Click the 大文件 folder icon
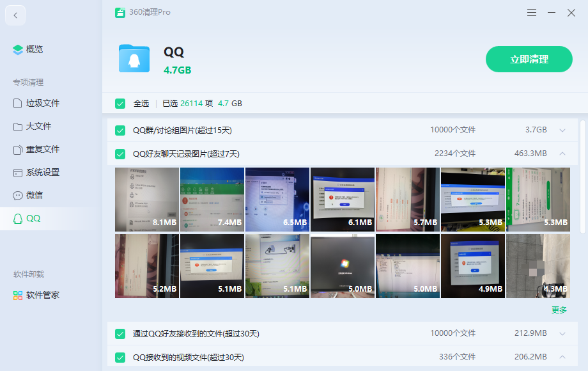Image resolution: width=588 pixels, height=371 pixels. tap(18, 127)
